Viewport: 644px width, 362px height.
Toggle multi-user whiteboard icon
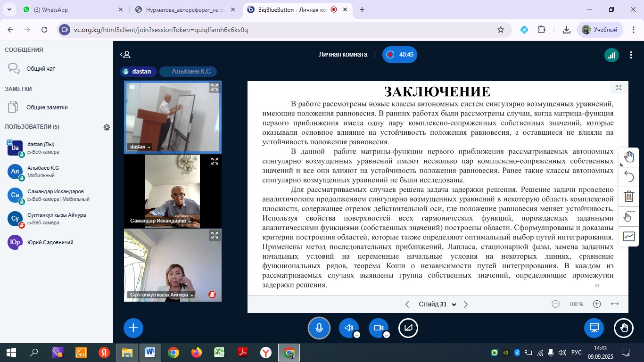pyautogui.click(x=629, y=216)
